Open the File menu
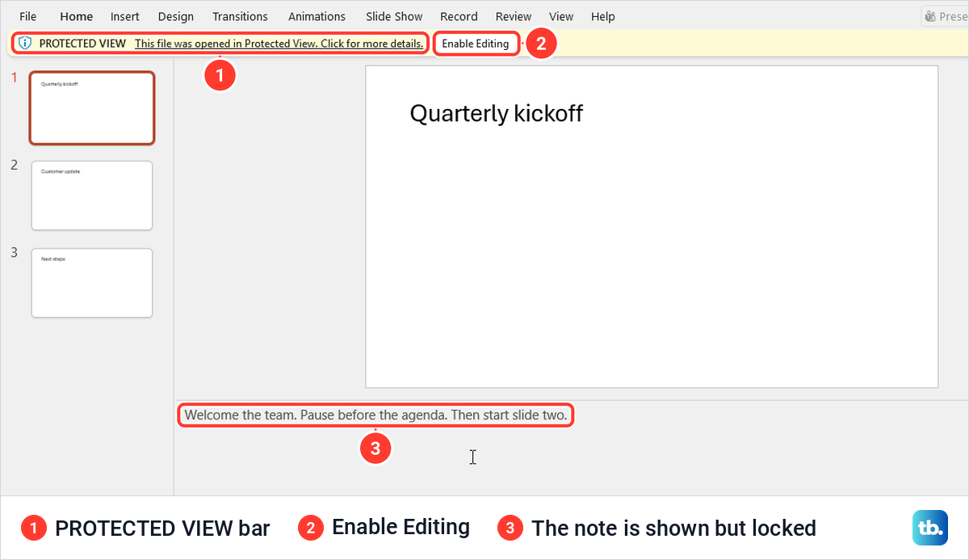The height and width of the screenshot is (560, 969). click(x=27, y=16)
